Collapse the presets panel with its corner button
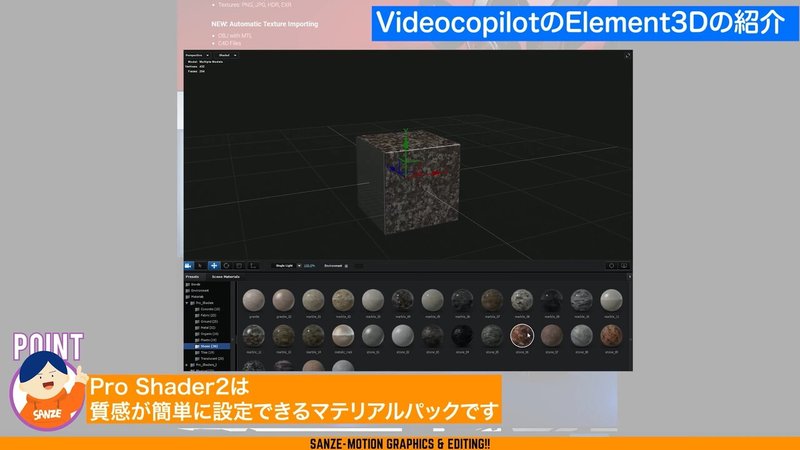 click(x=629, y=277)
